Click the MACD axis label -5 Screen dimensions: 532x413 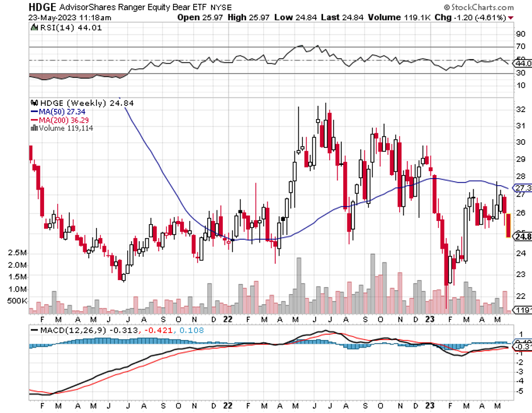519,392
